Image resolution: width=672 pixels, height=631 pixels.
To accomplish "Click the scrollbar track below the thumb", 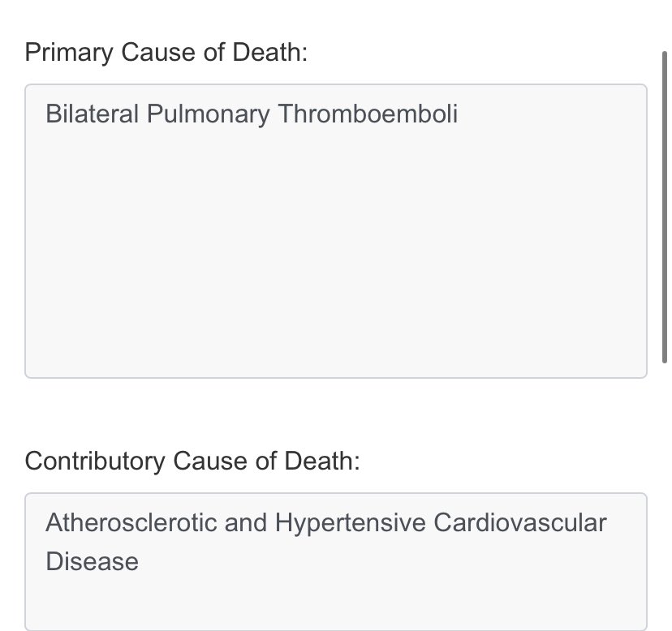I will coord(665,497).
